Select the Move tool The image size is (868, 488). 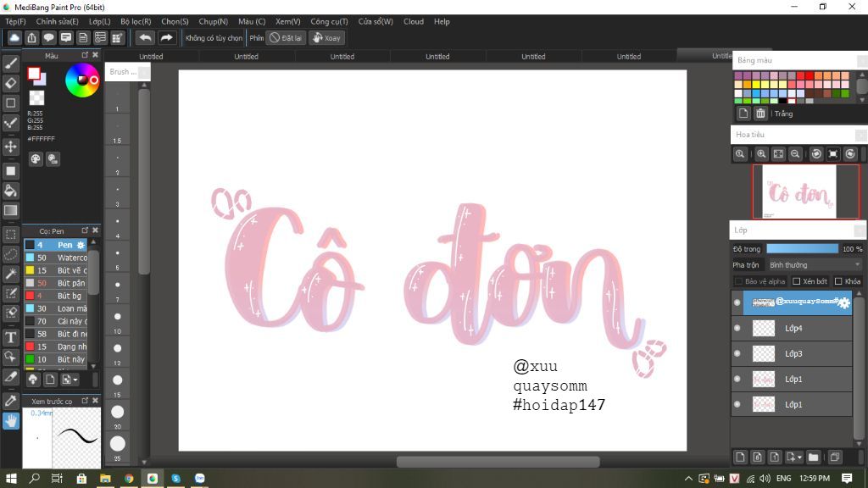pyautogui.click(x=10, y=147)
